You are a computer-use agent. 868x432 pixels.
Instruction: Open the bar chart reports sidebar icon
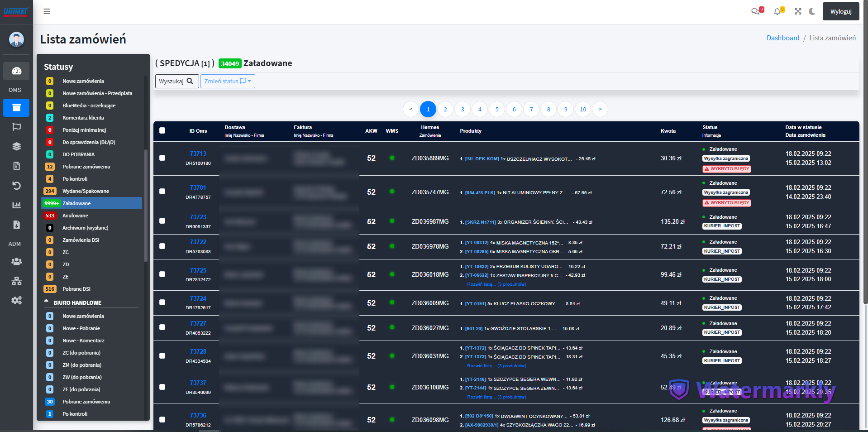tap(16, 205)
